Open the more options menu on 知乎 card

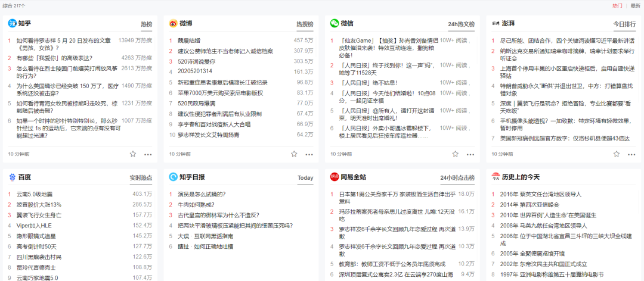tap(148, 154)
